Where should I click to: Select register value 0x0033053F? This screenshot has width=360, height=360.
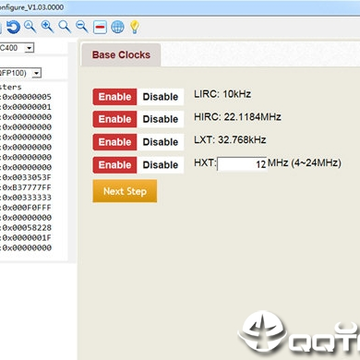pos(27,177)
